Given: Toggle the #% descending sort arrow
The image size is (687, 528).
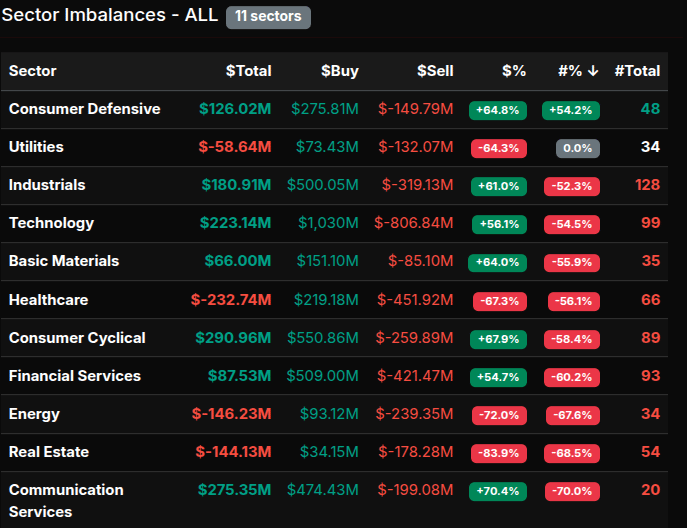Looking at the screenshot, I should tap(593, 71).
